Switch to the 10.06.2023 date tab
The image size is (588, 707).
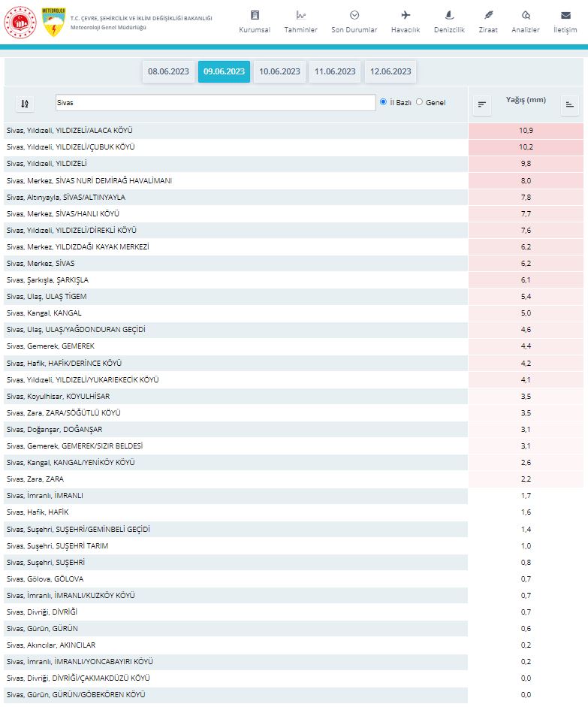[x=279, y=71]
